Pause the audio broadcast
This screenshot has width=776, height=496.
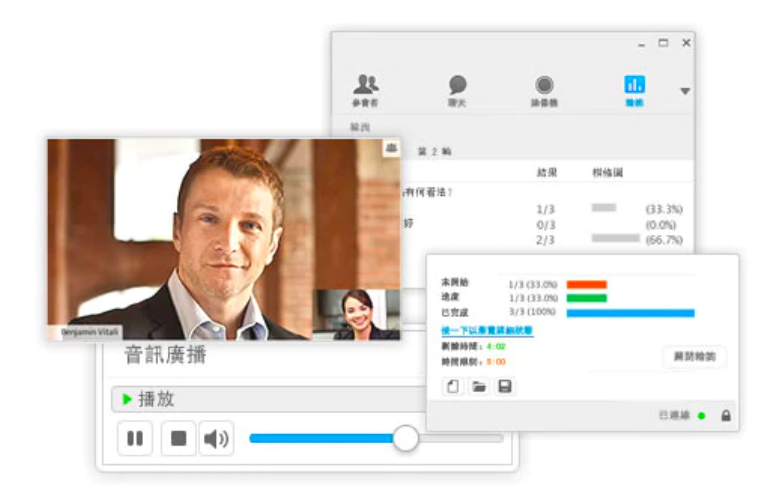[135, 438]
